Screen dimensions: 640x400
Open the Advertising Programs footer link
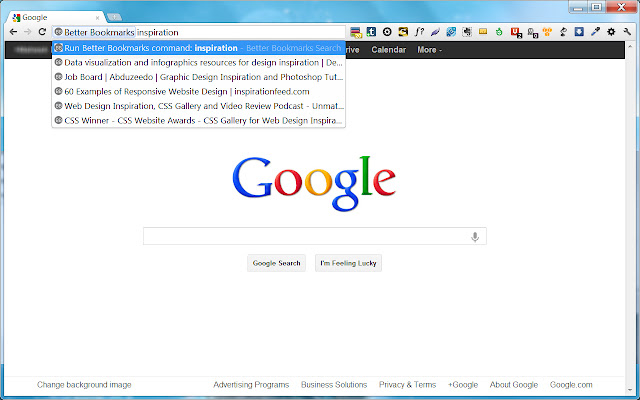[251, 384]
